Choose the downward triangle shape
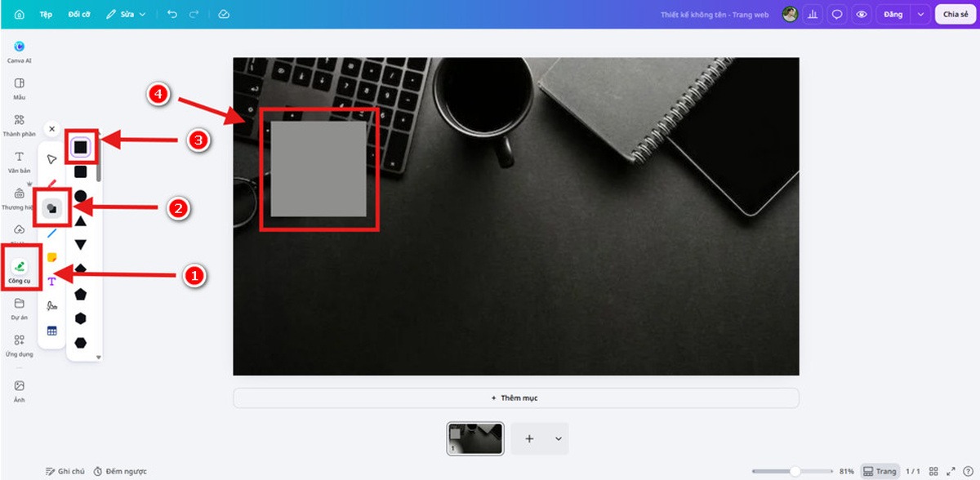980x480 pixels. [x=80, y=245]
